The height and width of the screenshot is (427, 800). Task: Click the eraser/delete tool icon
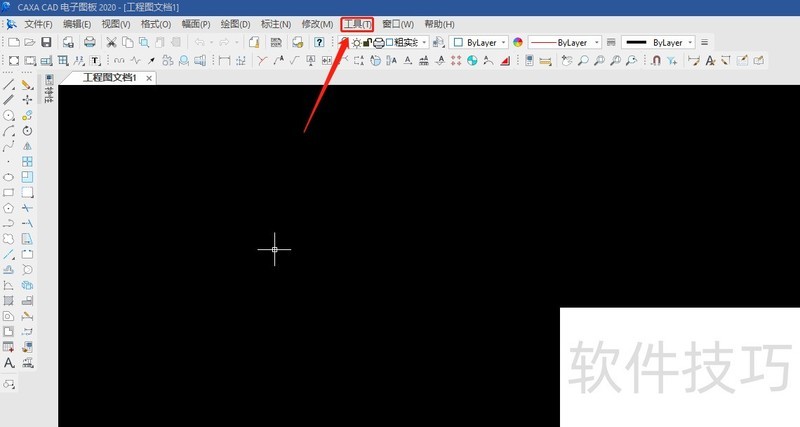coord(27,85)
